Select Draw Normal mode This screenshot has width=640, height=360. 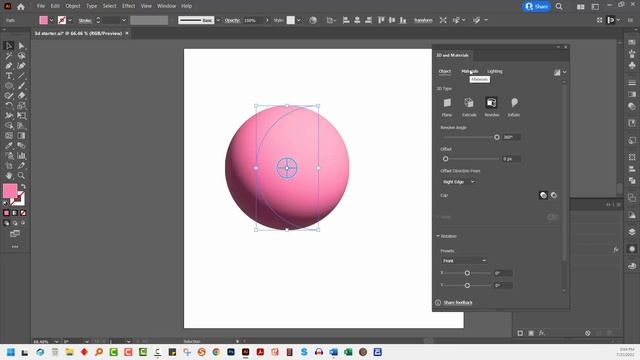(x=6, y=223)
